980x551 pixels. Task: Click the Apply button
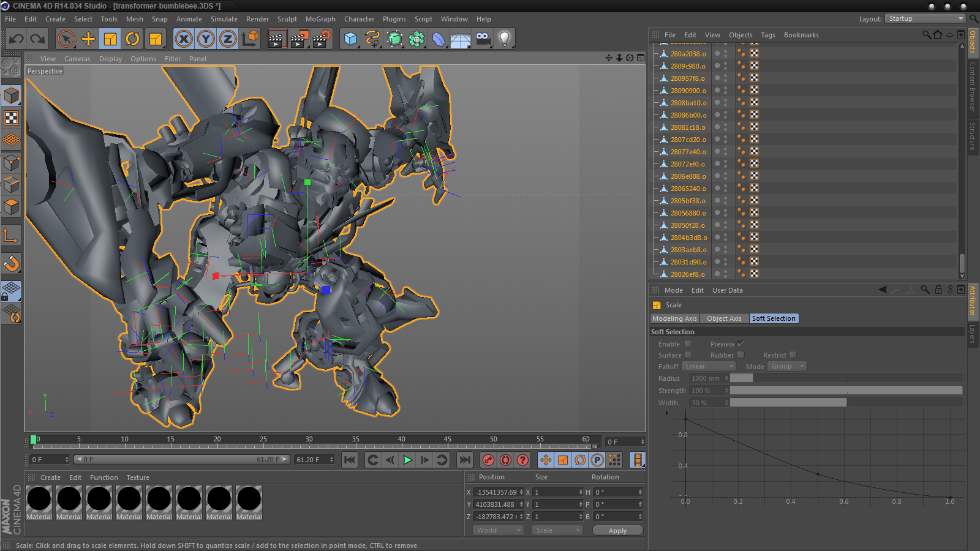click(617, 531)
